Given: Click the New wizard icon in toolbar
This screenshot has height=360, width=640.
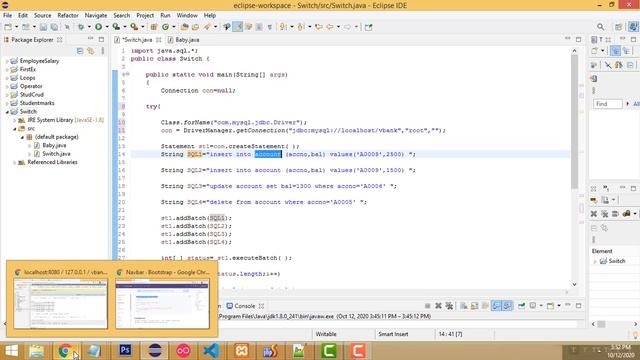Looking at the screenshot, I should (8, 27).
